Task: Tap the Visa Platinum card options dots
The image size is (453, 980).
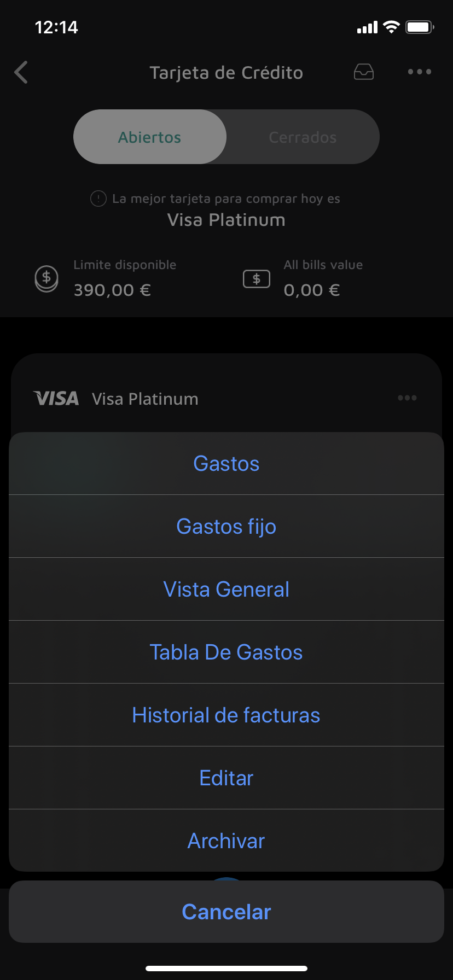Action: [x=407, y=398]
